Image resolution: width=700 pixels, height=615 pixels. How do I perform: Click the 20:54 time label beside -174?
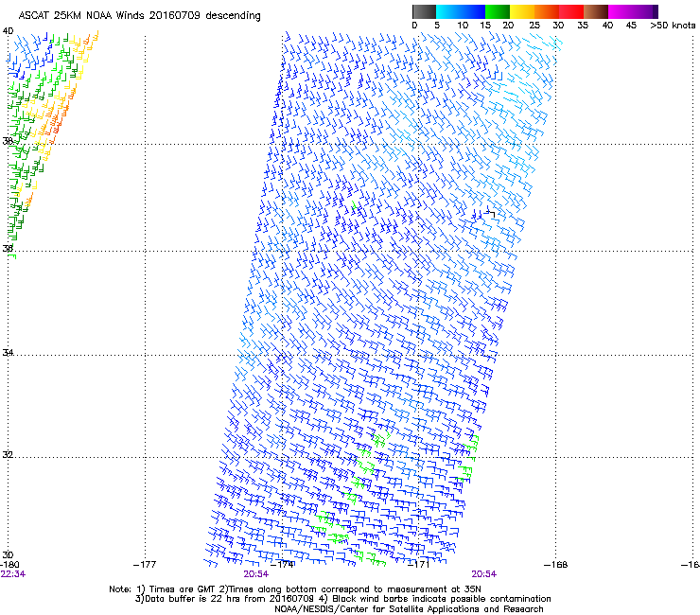(x=255, y=574)
